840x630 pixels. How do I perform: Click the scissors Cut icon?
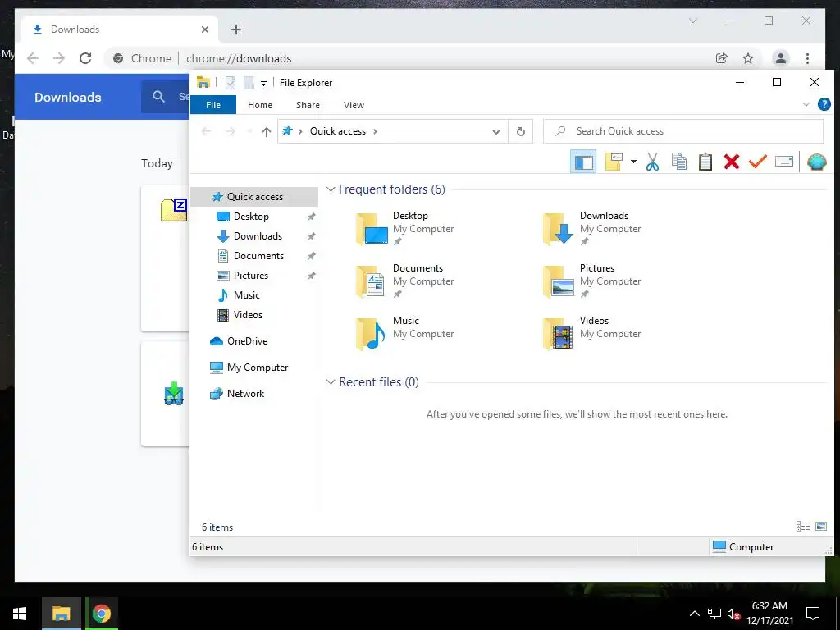(x=652, y=162)
